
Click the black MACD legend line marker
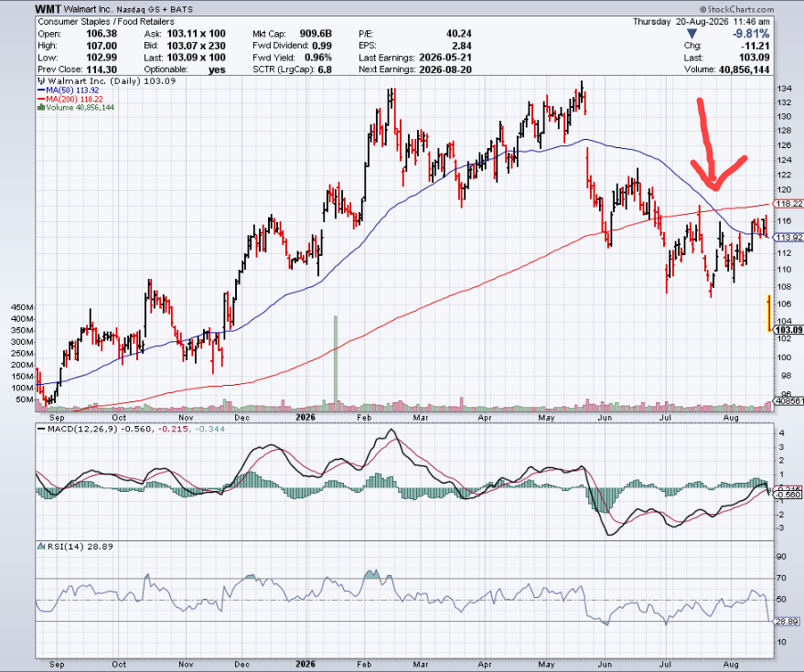coord(41,429)
